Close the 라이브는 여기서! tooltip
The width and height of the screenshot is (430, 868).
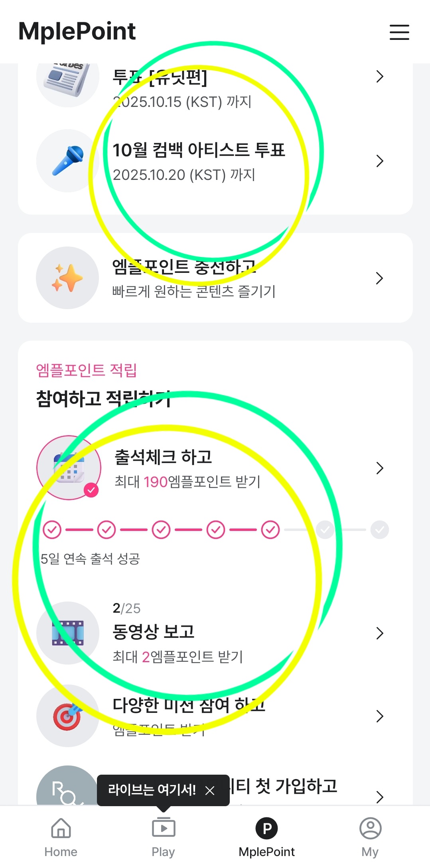tap(210, 790)
